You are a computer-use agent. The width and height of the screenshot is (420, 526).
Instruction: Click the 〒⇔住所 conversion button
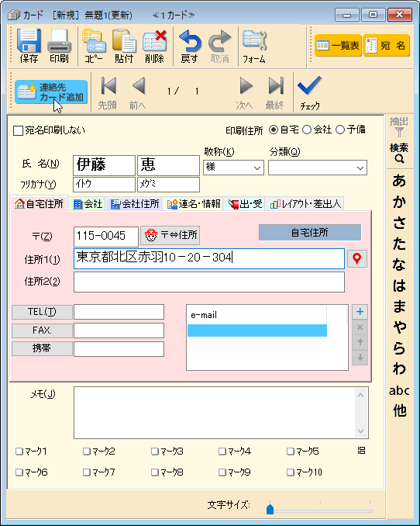pyautogui.click(x=170, y=235)
